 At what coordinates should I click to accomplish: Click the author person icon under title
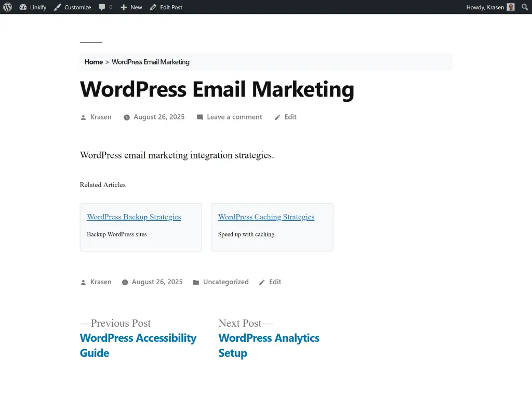pos(83,117)
